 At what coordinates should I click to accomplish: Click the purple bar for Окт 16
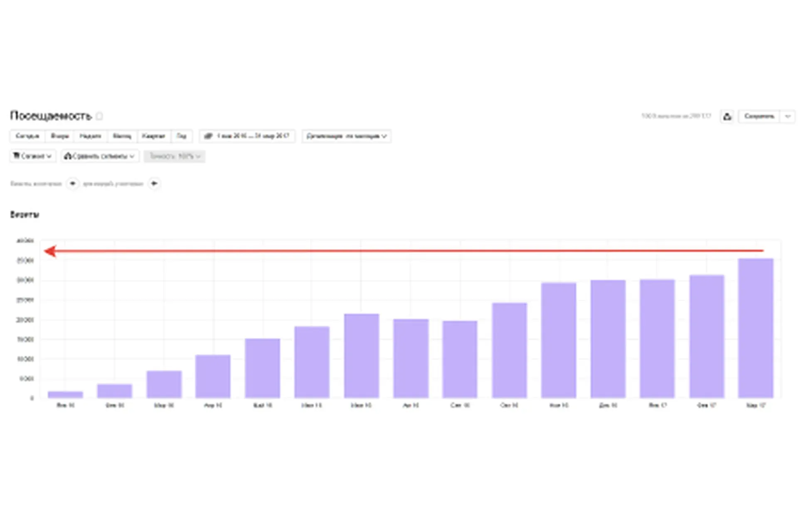(510, 350)
